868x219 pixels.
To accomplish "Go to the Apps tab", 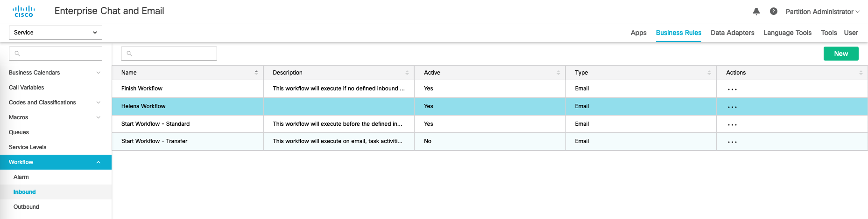I will (x=638, y=33).
